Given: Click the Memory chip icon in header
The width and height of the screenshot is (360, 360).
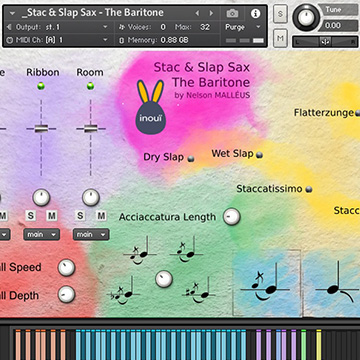Looking at the screenshot, I should (x=121, y=40).
